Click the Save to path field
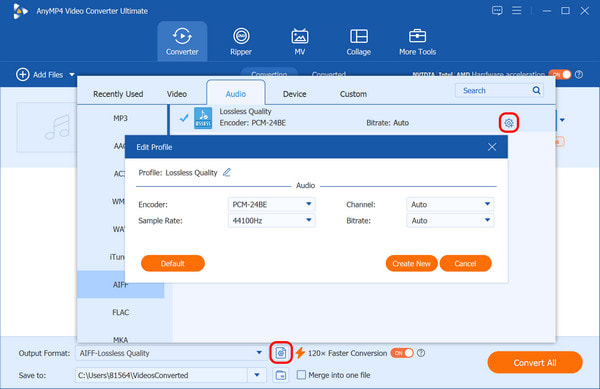This screenshot has height=389, width=600. point(162,375)
